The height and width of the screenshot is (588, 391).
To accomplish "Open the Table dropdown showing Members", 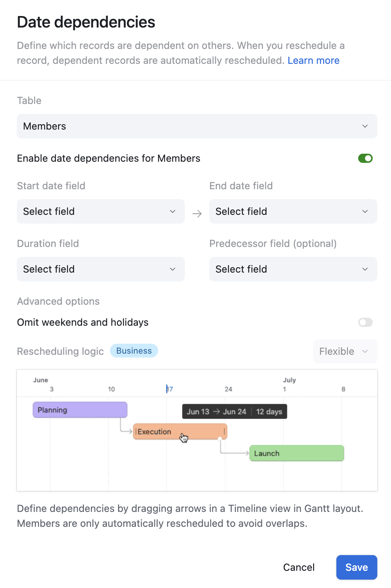I will coord(197,126).
